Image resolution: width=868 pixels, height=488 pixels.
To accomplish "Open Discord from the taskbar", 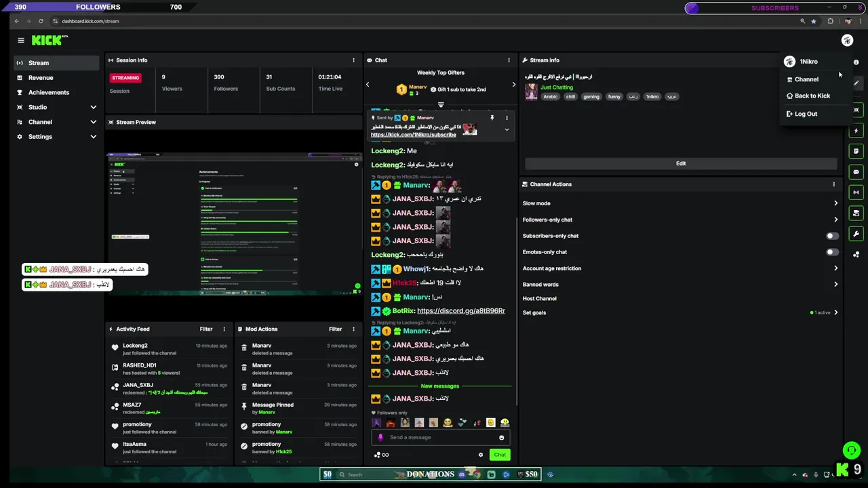I will [462, 474].
